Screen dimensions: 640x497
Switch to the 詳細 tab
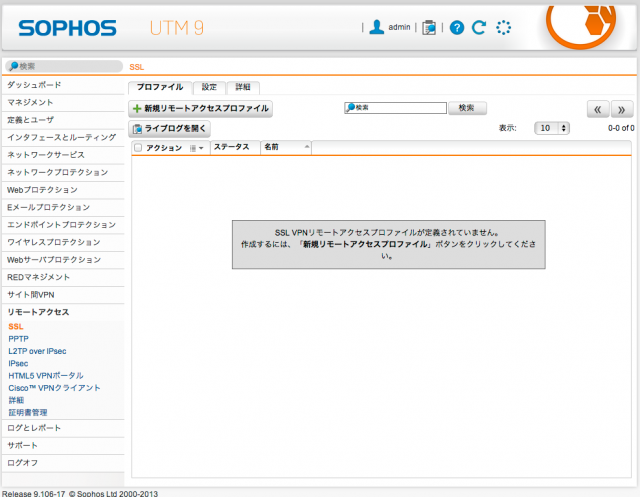point(244,87)
